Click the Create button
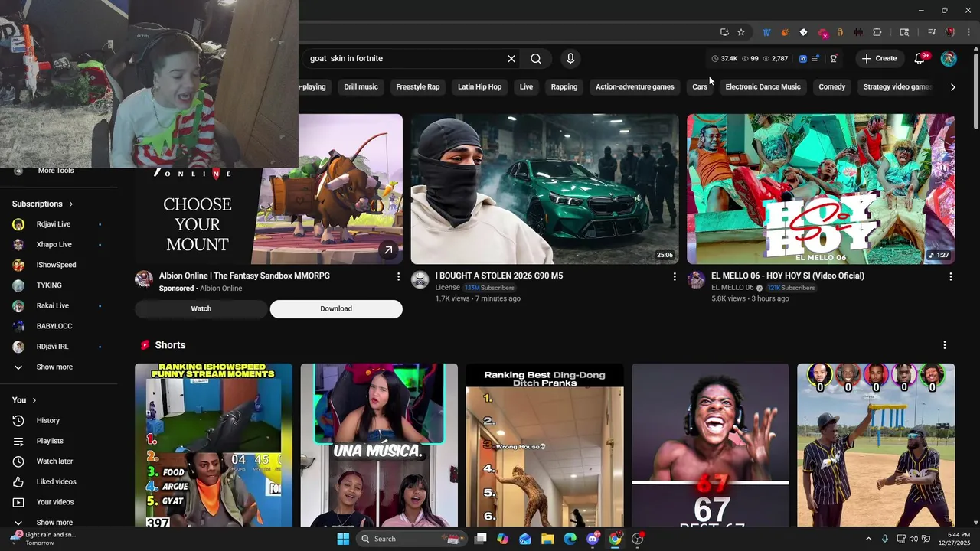 point(879,59)
